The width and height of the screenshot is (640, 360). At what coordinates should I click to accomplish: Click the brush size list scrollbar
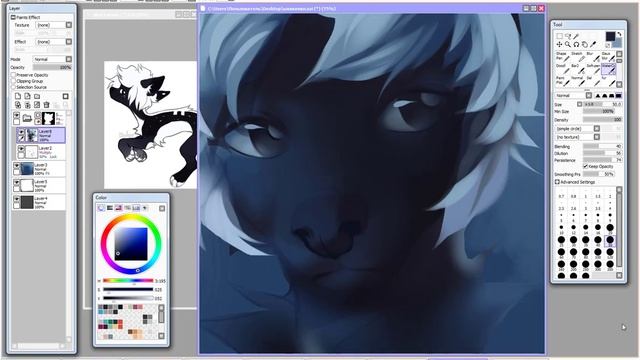click(619, 231)
